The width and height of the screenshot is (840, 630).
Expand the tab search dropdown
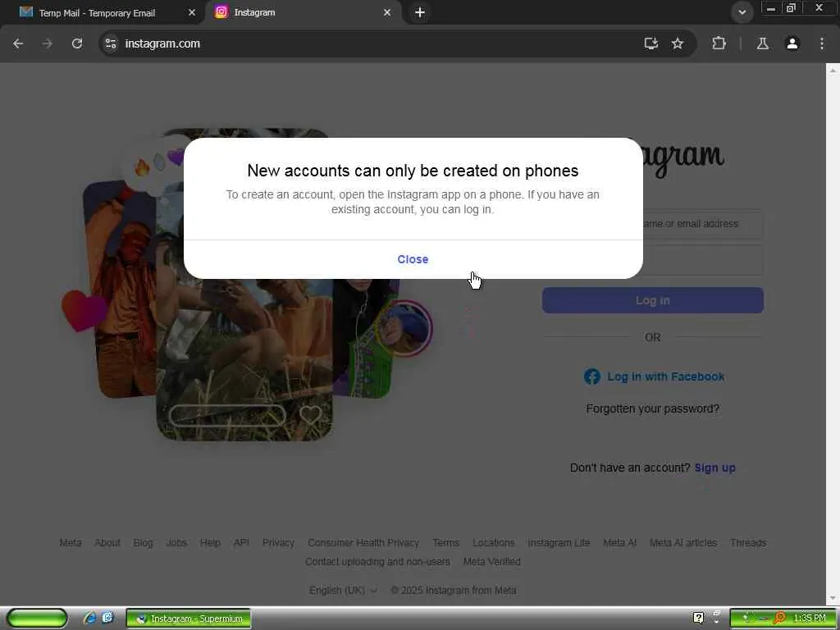tap(742, 11)
